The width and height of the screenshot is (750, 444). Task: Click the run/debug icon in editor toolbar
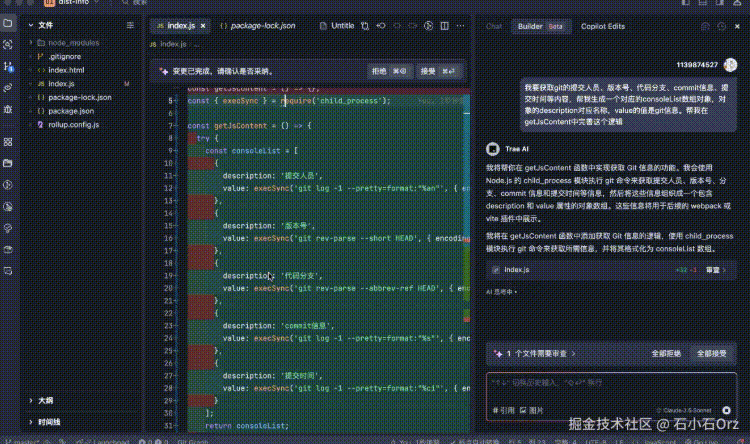[429, 26]
